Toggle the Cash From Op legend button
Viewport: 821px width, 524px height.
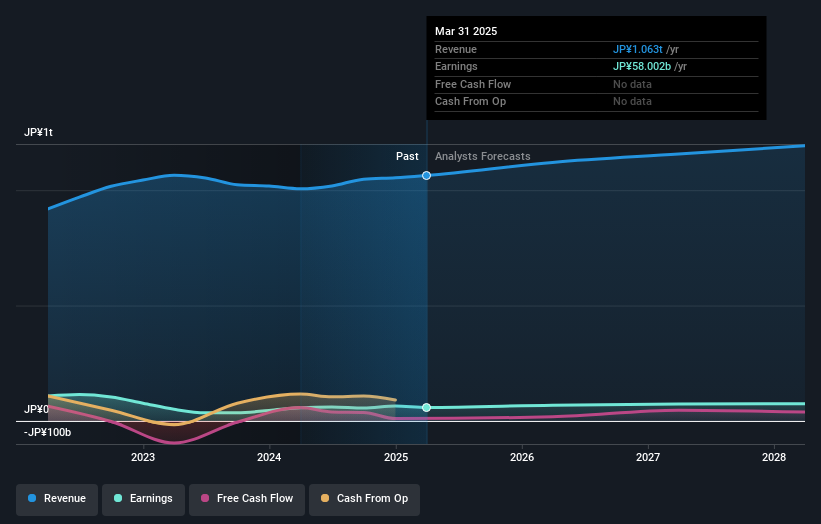(364, 499)
